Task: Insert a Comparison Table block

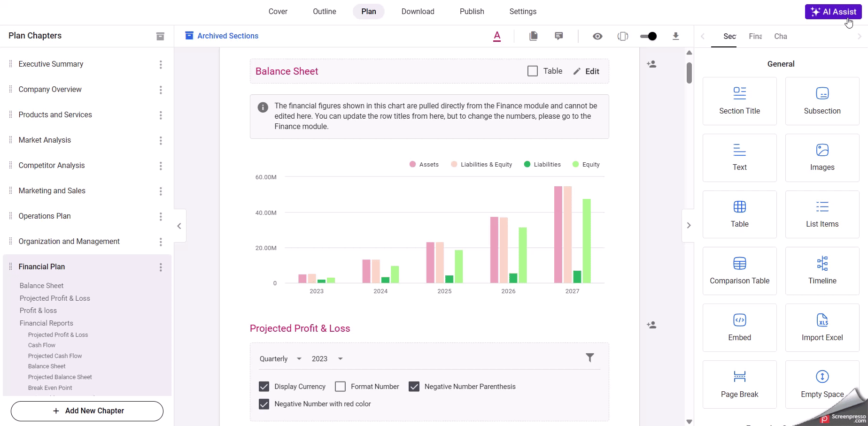Action: pyautogui.click(x=740, y=271)
